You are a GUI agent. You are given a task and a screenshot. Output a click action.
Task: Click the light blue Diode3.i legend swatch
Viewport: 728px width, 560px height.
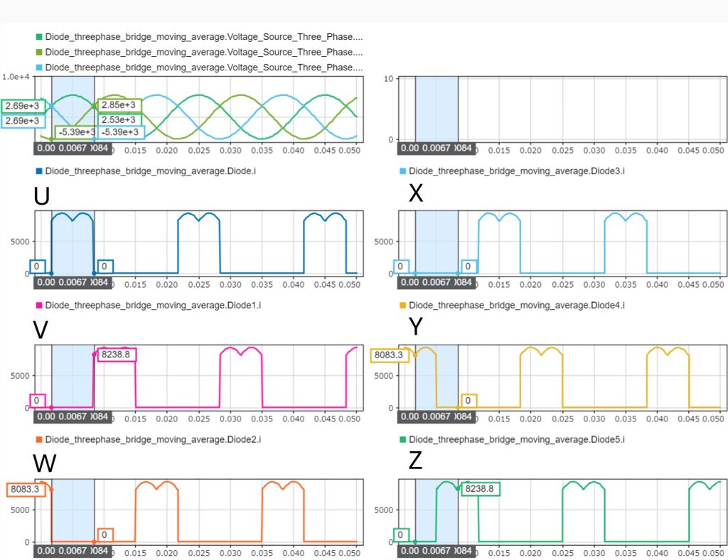[403, 171]
